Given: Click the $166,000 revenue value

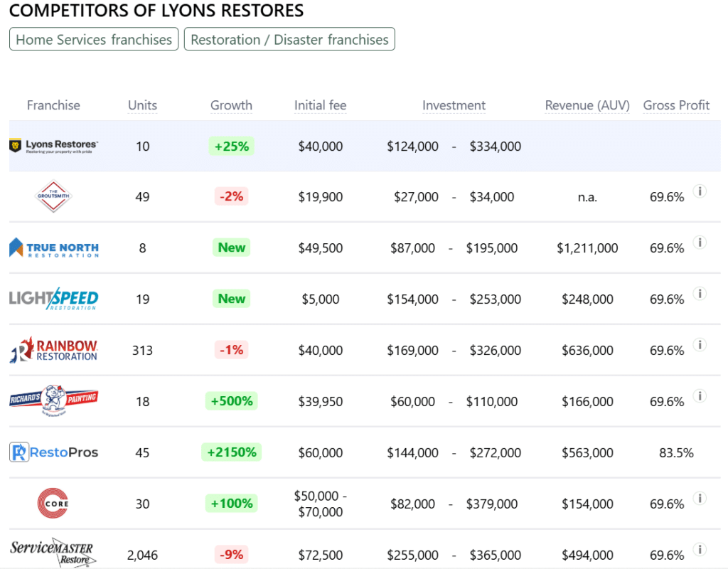Looking at the screenshot, I should click(x=587, y=401).
